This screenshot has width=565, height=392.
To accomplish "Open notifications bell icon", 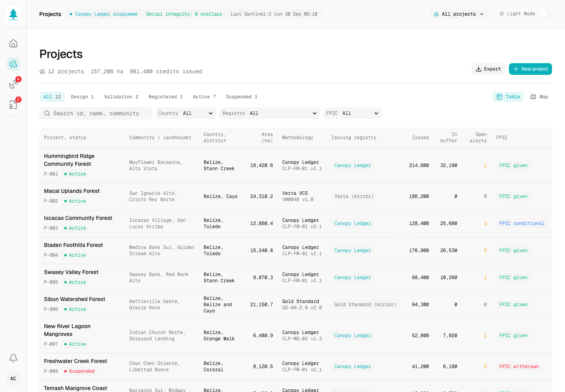I will tap(13, 358).
